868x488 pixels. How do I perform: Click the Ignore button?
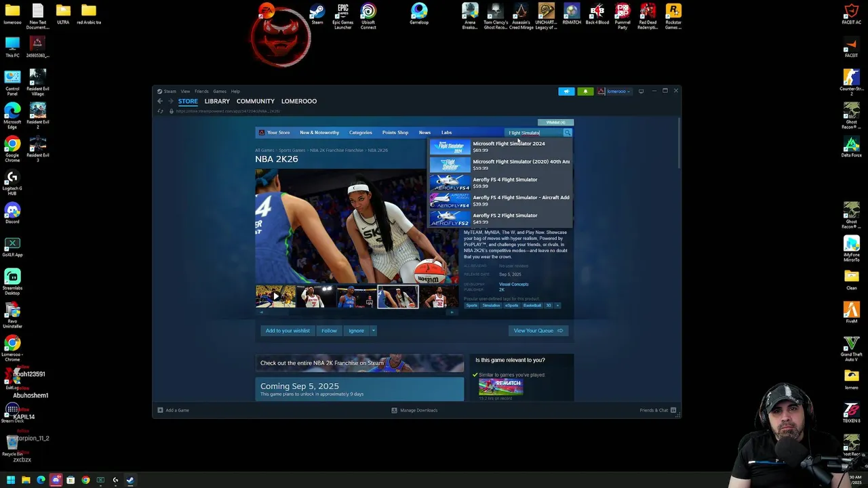point(356,331)
